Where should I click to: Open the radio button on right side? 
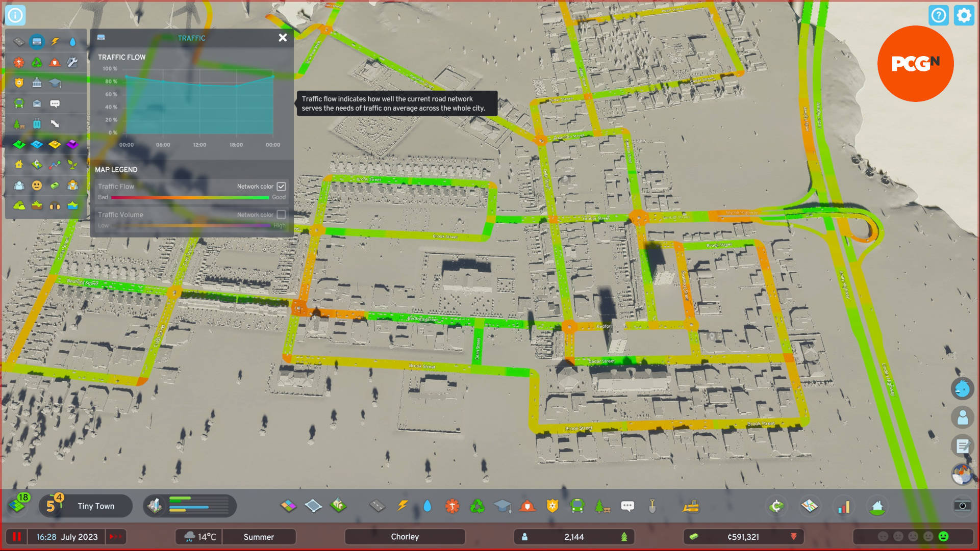pyautogui.click(x=962, y=475)
